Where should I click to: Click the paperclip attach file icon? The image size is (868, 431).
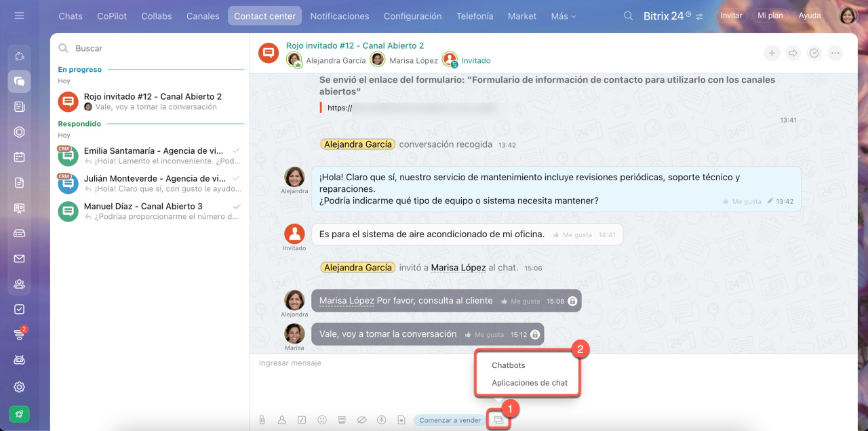click(x=262, y=420)
